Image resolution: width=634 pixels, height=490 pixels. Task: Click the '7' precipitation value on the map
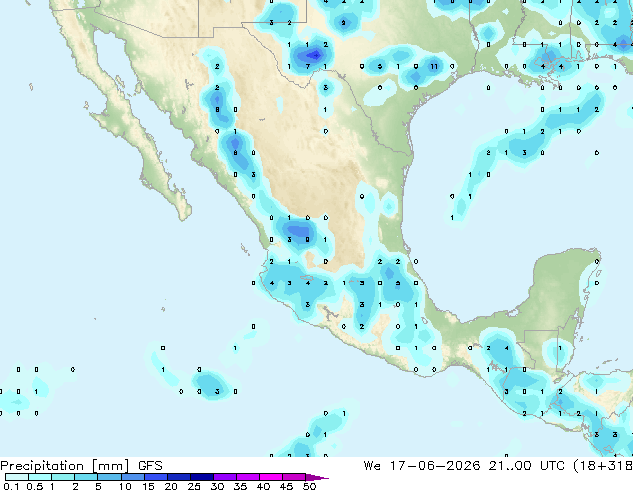pyautogui.click(x=308, y=66)
